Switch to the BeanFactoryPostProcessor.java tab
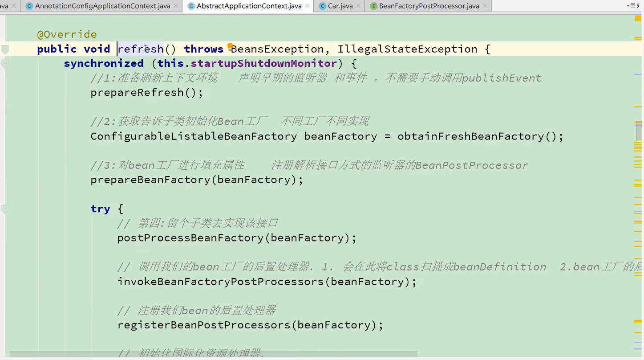644x360 pixels. tap(429, 6)
